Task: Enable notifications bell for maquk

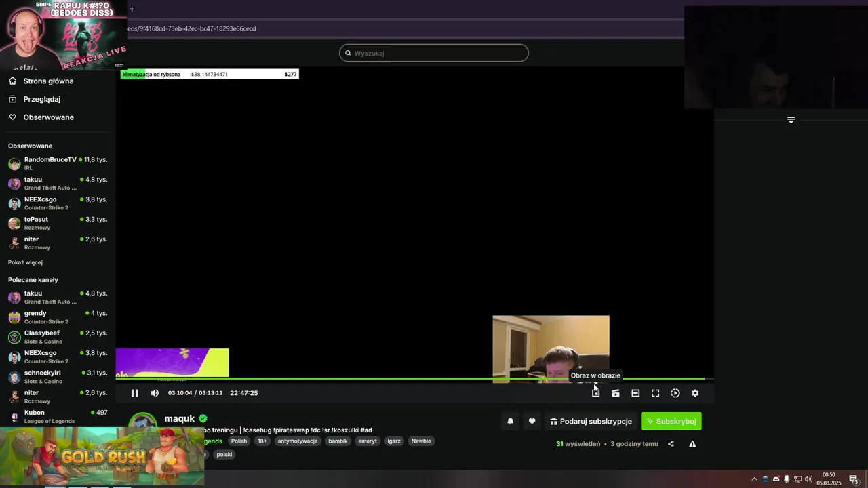Action: click(x=510, y=421)
